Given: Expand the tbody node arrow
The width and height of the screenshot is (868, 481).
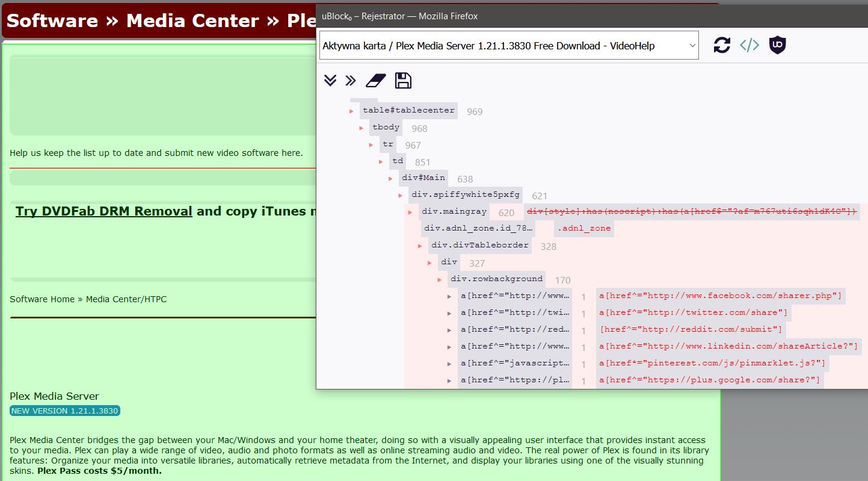Looking at the screenshot, I should 362,128.
